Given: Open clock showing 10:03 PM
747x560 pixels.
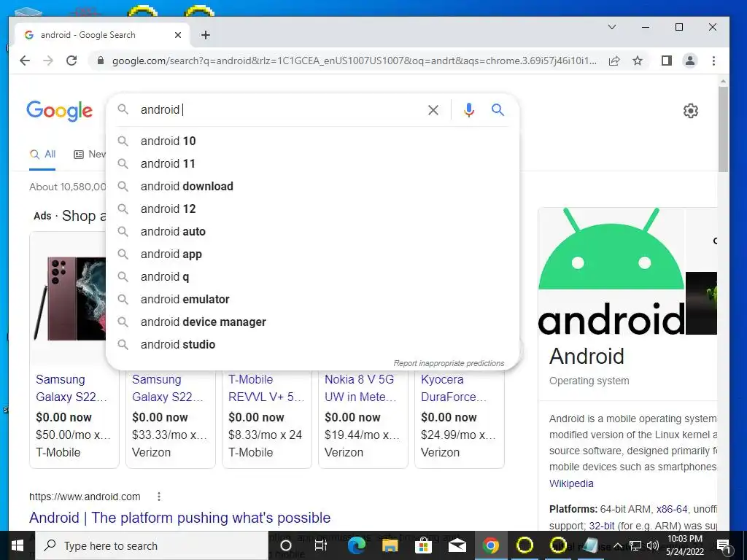Looking at the screenshot, I should [x=685, y=545].
